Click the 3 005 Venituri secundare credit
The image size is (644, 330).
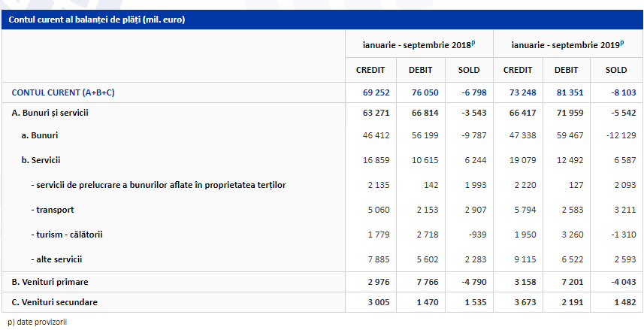(379, 302)
